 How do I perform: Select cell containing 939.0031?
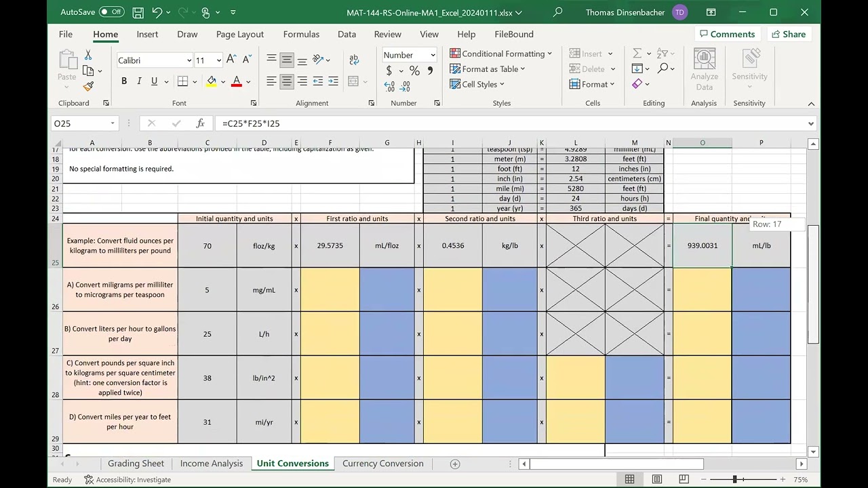[702, 245]
